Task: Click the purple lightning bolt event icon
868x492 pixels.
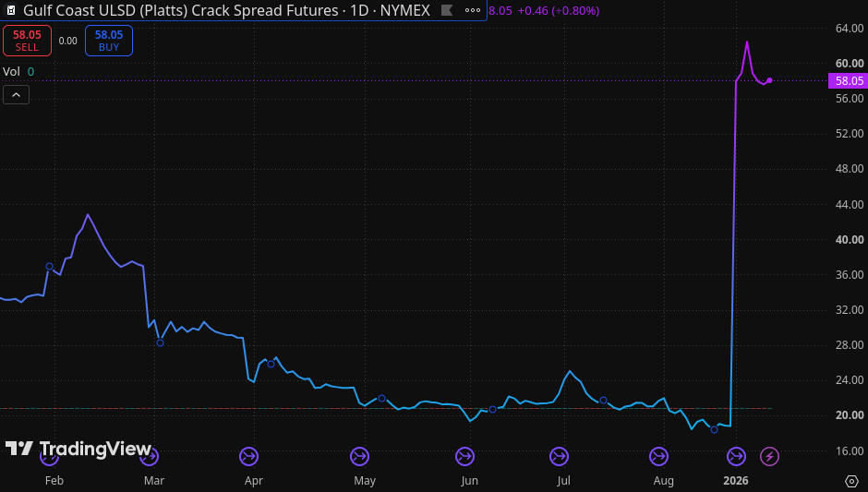Action: 769,457
